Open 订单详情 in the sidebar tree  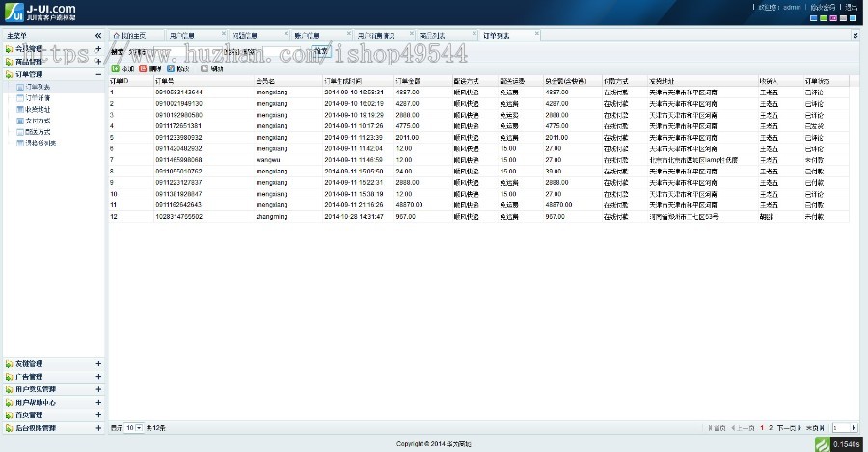click(x=38, y=98)
